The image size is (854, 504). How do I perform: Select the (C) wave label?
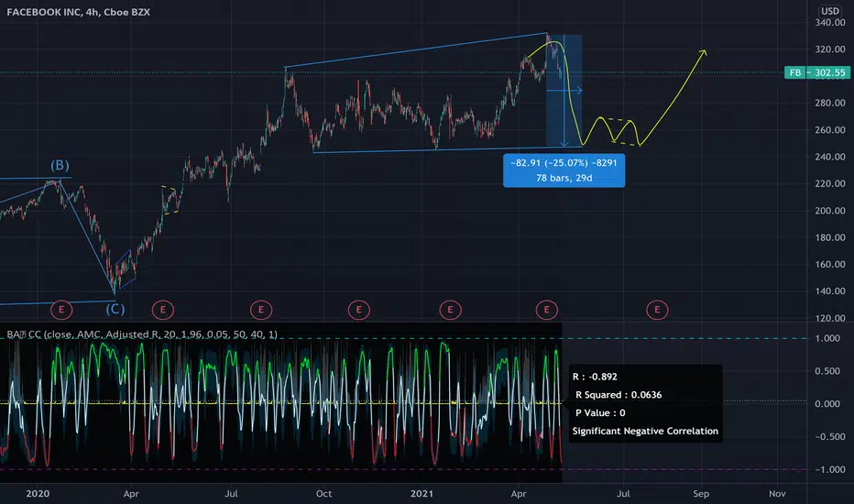click(115, 309)
